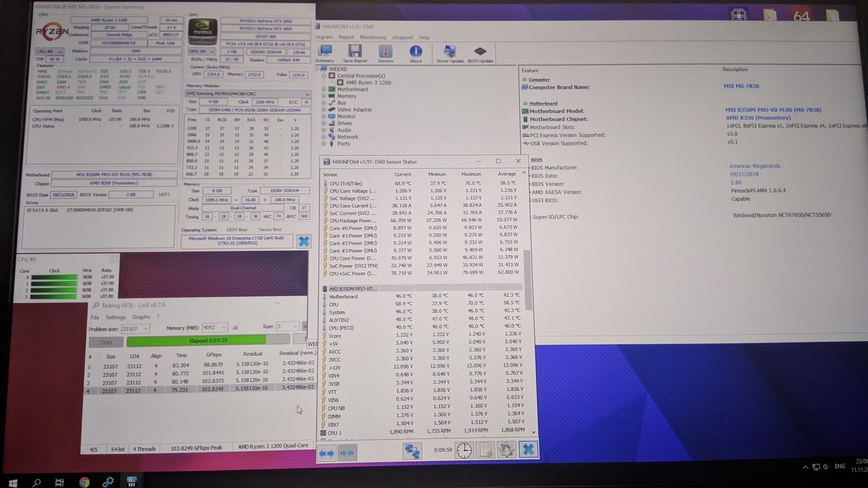The image size is (868, 488).
Task: Select AMD Ryzen 3 1200 tree node
Action: pos(366,82)
